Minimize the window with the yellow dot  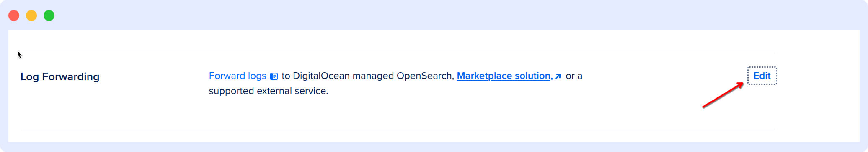coord(31,16)
